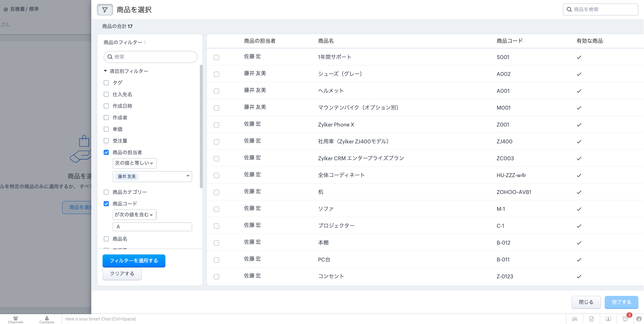Select the コンセント row checkbox

pos(217,277)
